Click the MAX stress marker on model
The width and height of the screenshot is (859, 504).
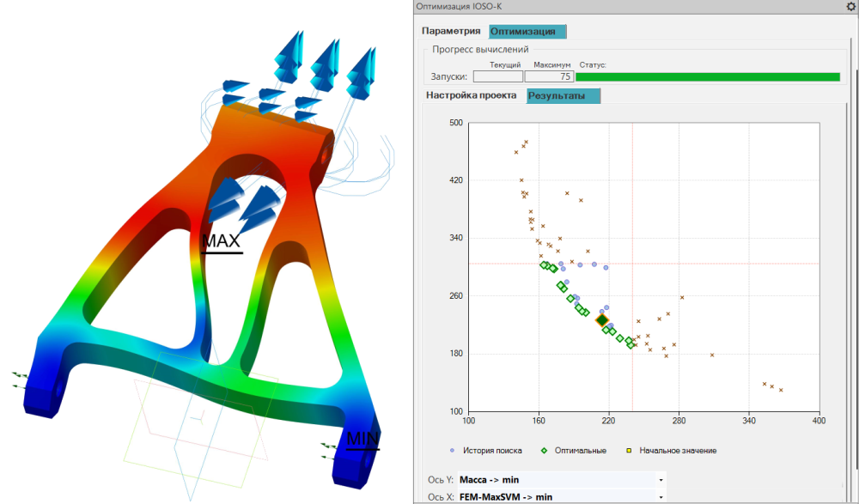[221, 242]
